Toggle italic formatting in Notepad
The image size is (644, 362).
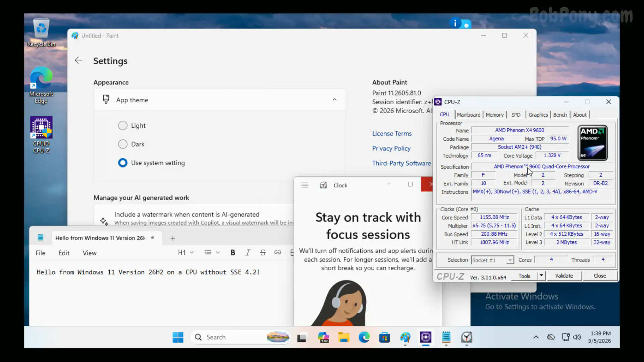248,253
